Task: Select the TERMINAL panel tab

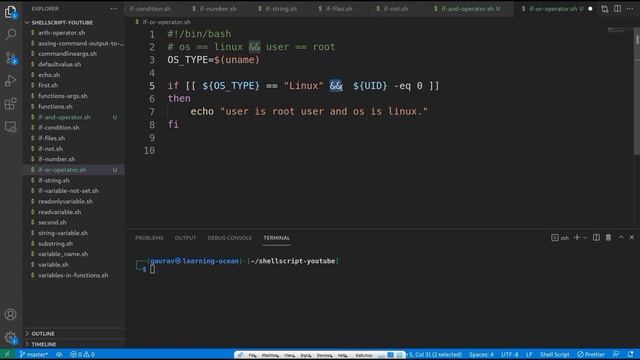Action: [276, 238]
